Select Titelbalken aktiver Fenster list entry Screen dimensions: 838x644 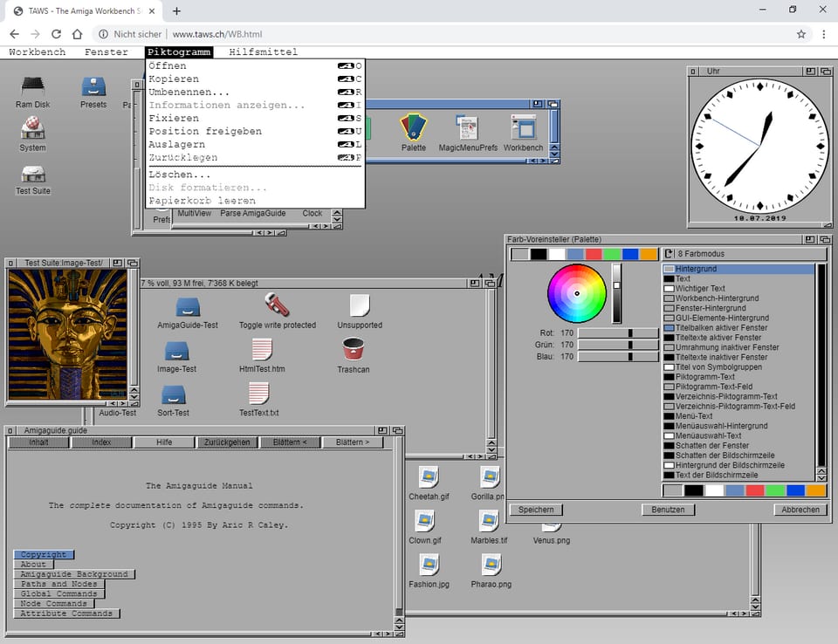pos(738,328)
